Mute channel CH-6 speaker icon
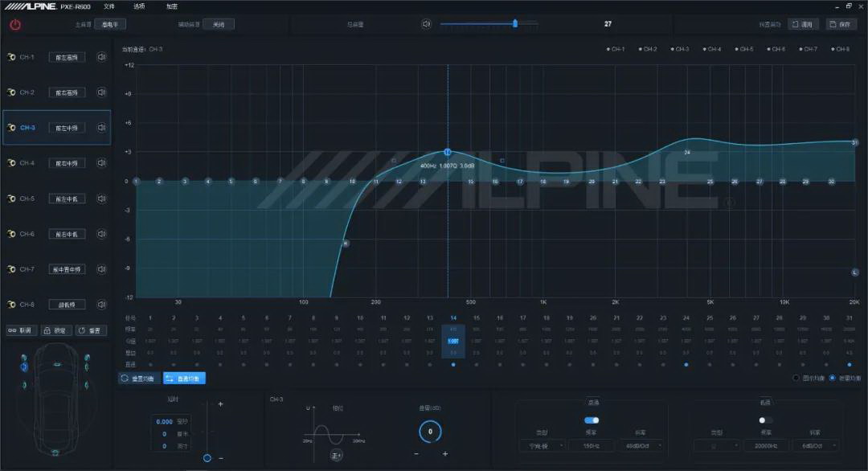Viewport: 868px width, 471px height. click(101, 234)
